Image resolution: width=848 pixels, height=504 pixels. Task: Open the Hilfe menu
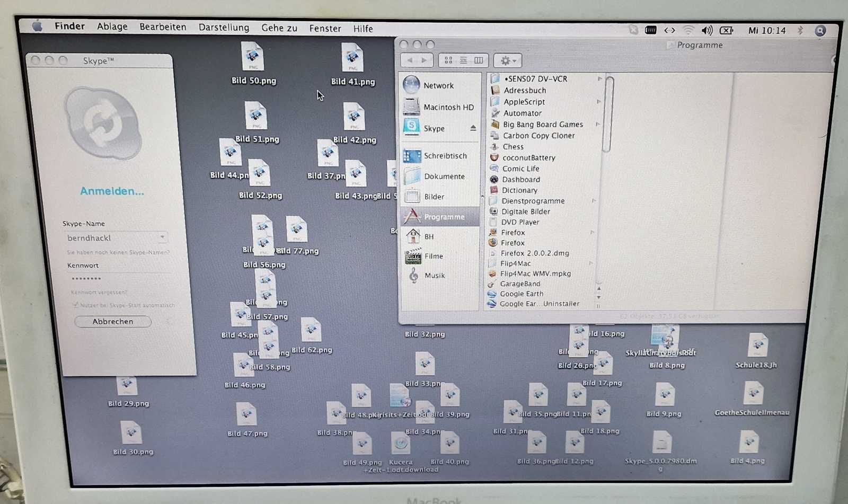(x=363, y=29)
